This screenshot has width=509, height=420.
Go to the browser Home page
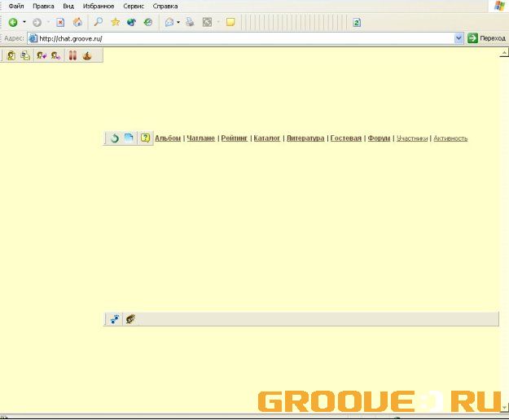click(x=77, y=22)
